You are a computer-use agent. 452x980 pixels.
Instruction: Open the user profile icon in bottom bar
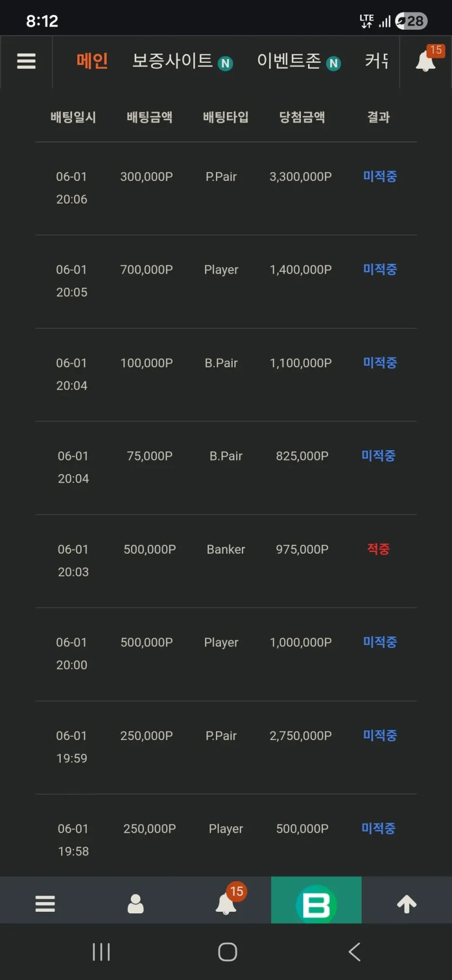click(135, 904)
